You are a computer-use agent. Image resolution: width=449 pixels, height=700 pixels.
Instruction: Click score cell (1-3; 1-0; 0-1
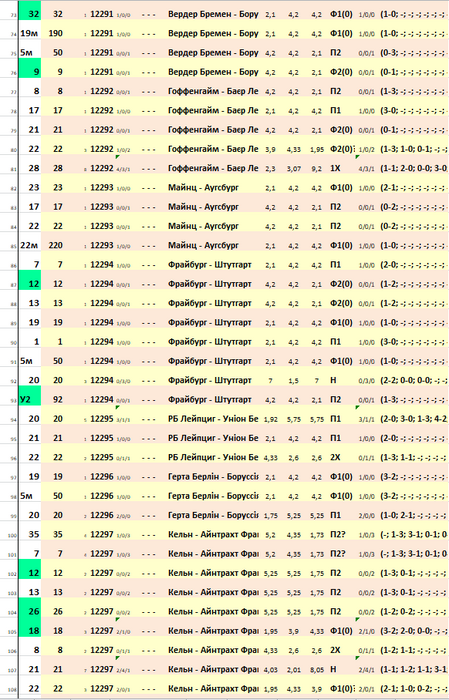coord(414,149)
